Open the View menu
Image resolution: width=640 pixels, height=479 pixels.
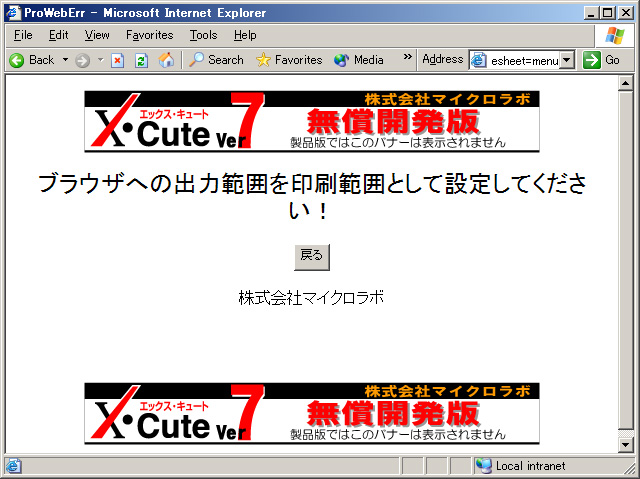[97, 35]
